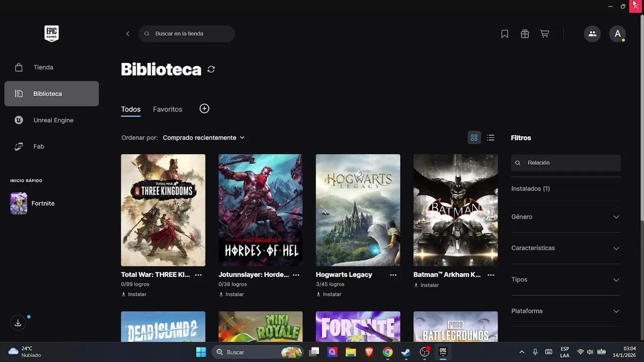Expand the Género filter
This screenshot has width=644, height=362.
click(566, 217)
